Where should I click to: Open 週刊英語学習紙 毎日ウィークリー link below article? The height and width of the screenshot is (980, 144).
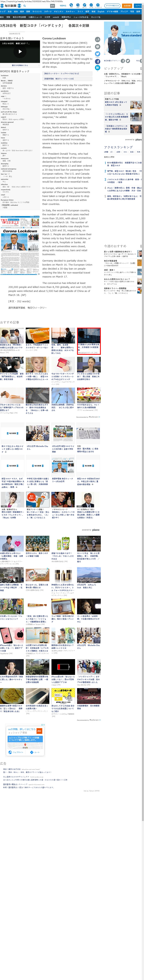pos(27,308)
